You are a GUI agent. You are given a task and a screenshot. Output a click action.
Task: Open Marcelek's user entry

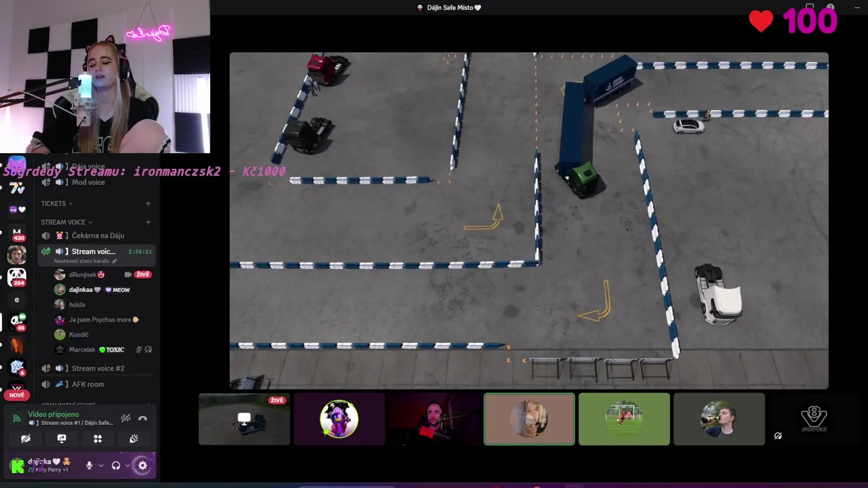pos(104,350)
